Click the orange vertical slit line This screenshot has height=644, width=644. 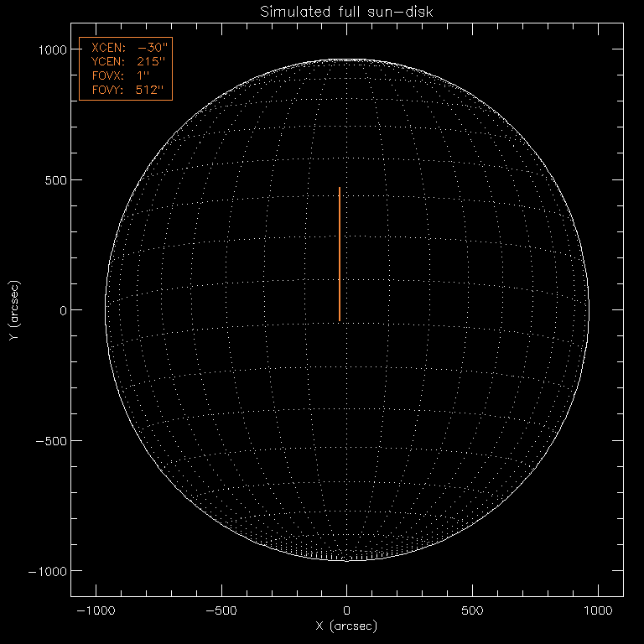point(339,255)
